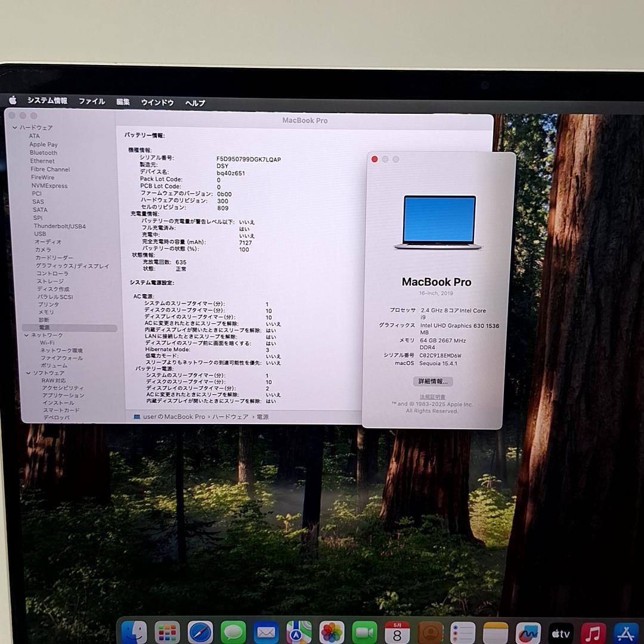Click the ファイル menu
Screen dimensions: 644x644
tap(91, 103)
